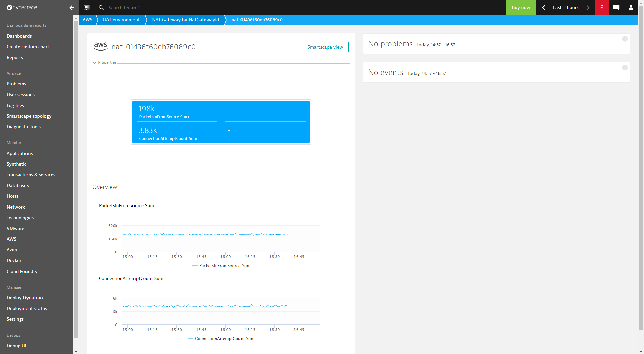Open Network menu item
Image resolution: width=644 pixels, height=354 pixels.
pyautogui.click(x=16, y=207)
